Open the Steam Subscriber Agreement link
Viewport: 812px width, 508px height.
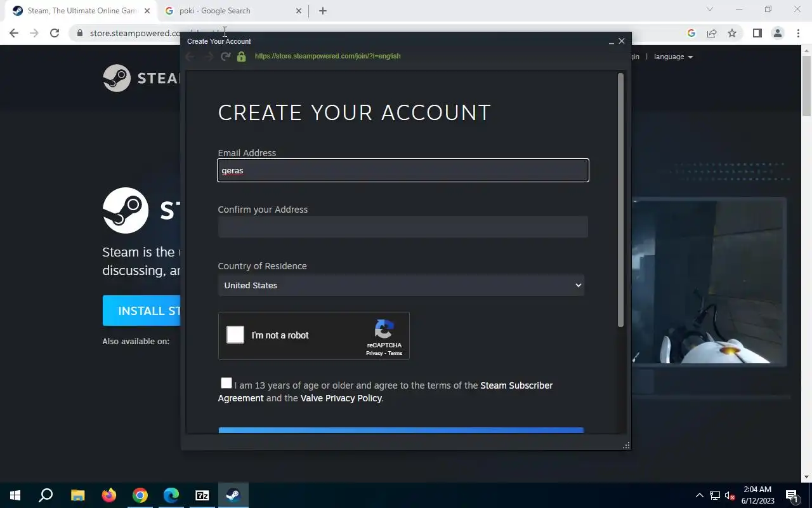(x=516, y=385)
